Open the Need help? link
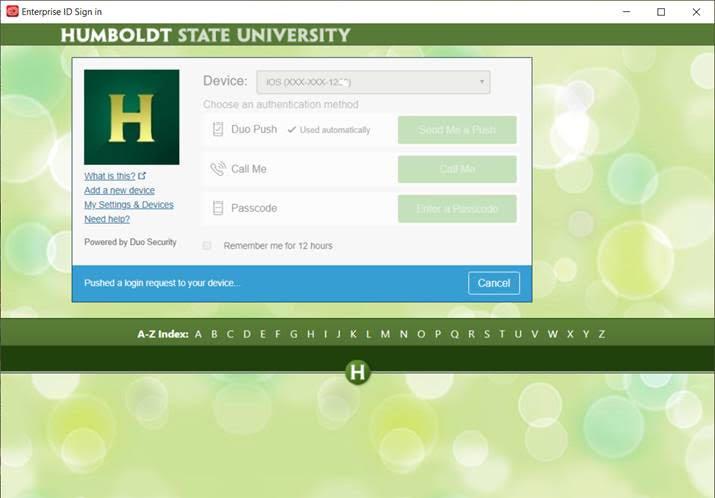 tap(107, 219)
